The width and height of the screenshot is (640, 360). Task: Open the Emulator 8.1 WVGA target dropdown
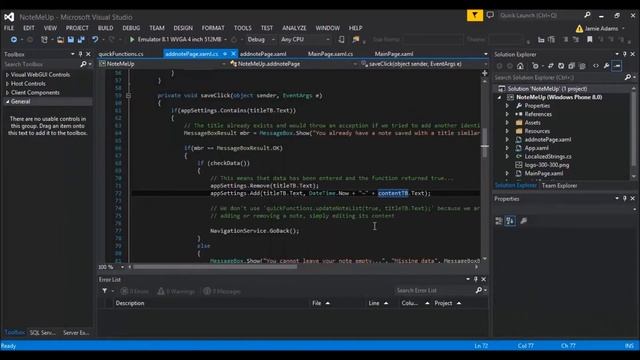[x=225, y=40]
